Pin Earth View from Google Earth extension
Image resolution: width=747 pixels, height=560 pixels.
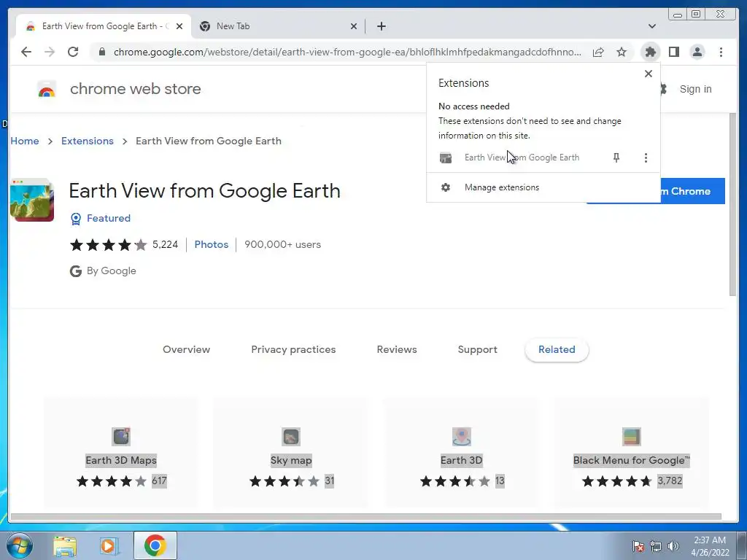(616, 157)
